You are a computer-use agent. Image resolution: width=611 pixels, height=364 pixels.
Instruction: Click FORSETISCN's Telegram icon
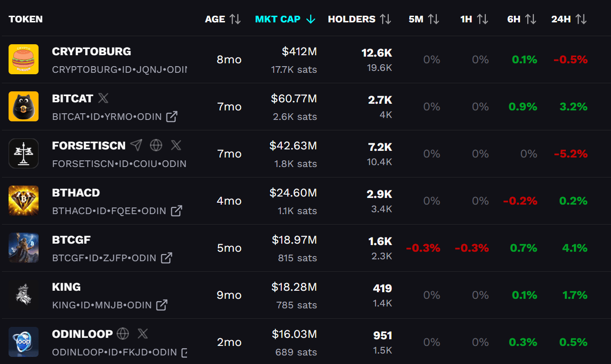[x=137, y=145]
